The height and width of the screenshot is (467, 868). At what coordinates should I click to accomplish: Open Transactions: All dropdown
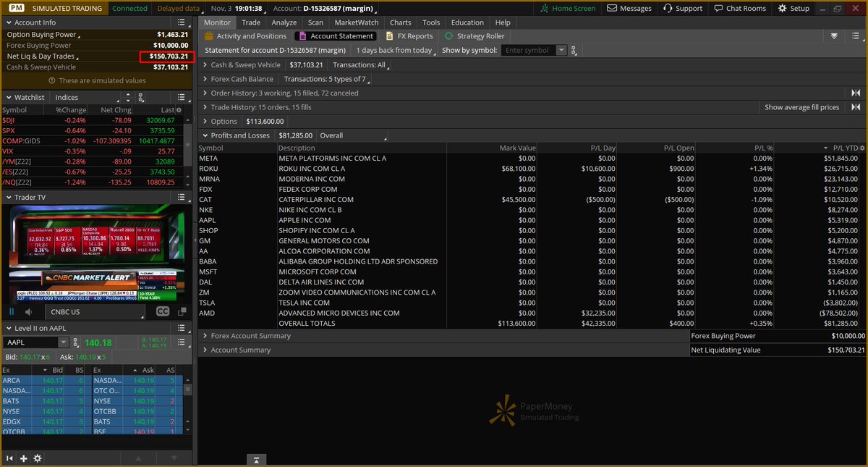360,65
